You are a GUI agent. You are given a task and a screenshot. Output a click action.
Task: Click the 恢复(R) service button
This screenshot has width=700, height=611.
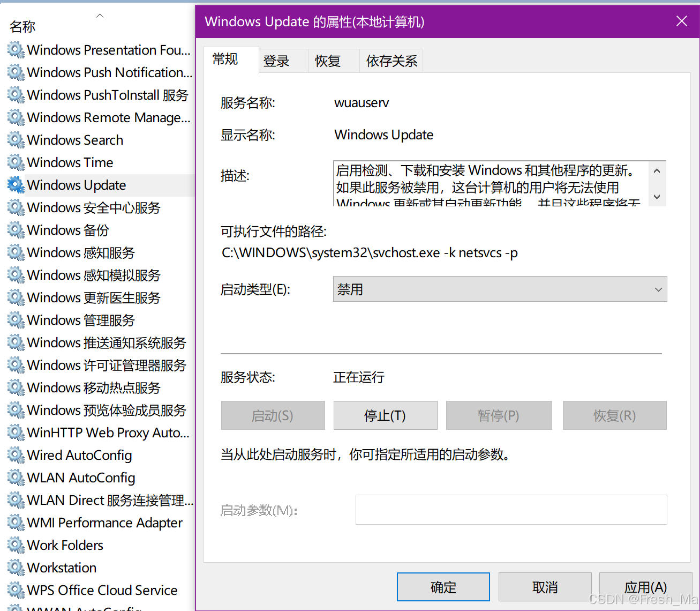click(x=614, y=416)
